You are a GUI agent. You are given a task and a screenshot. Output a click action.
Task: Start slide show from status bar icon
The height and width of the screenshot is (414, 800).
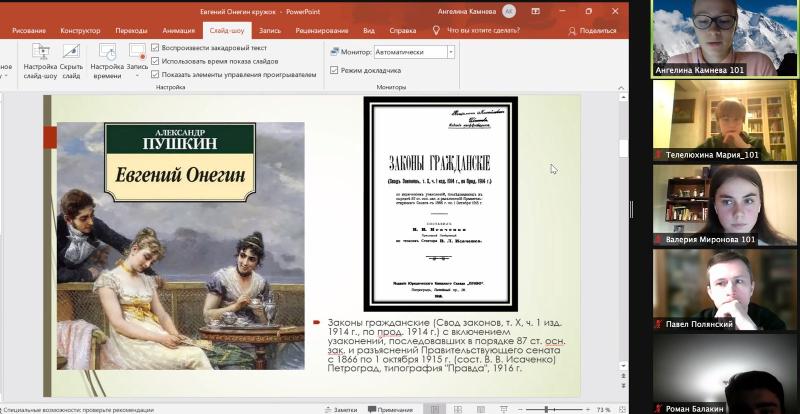tap(504, 409)
